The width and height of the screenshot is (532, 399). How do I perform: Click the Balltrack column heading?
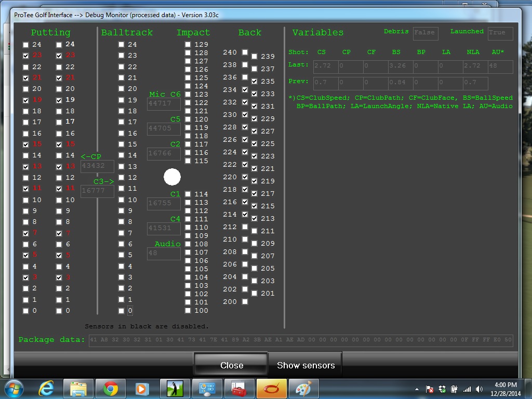pos(127,33)
